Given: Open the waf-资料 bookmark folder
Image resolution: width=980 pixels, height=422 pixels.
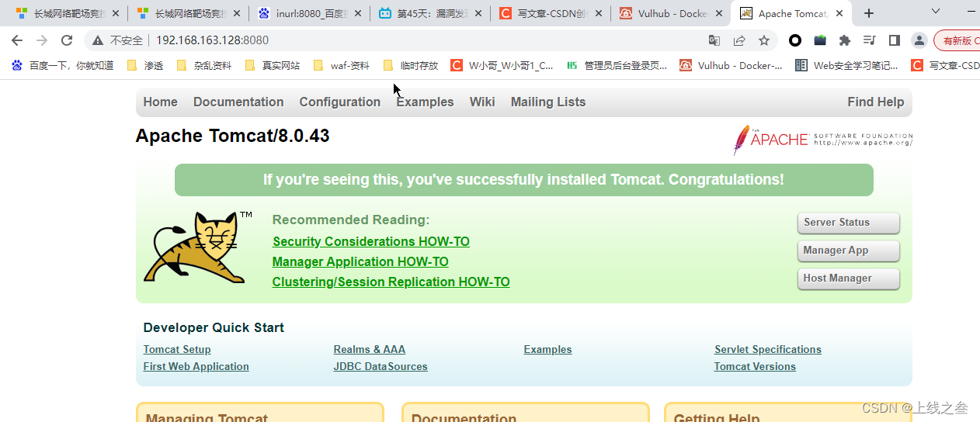Looking at the screenshot, I should [x=342, y=66].
